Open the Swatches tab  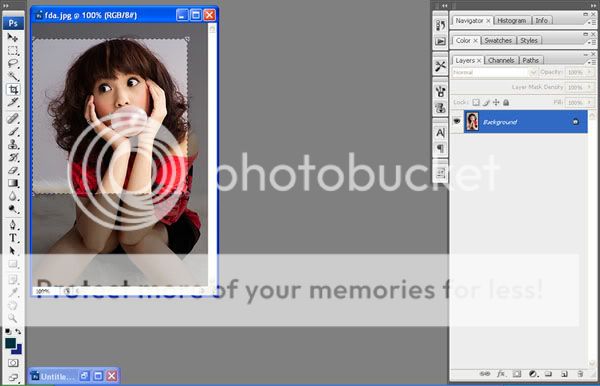(498, 41)
